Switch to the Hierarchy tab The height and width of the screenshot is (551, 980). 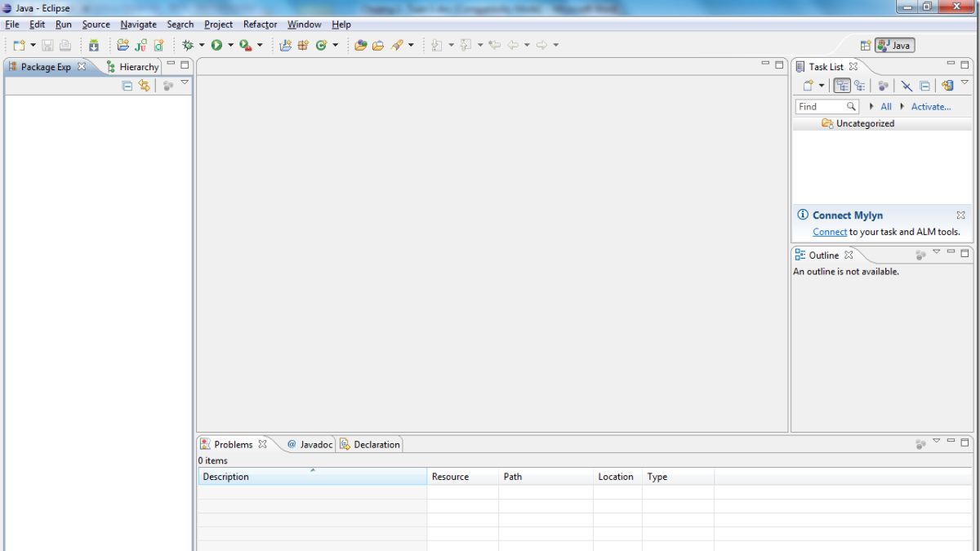[133, 67]
